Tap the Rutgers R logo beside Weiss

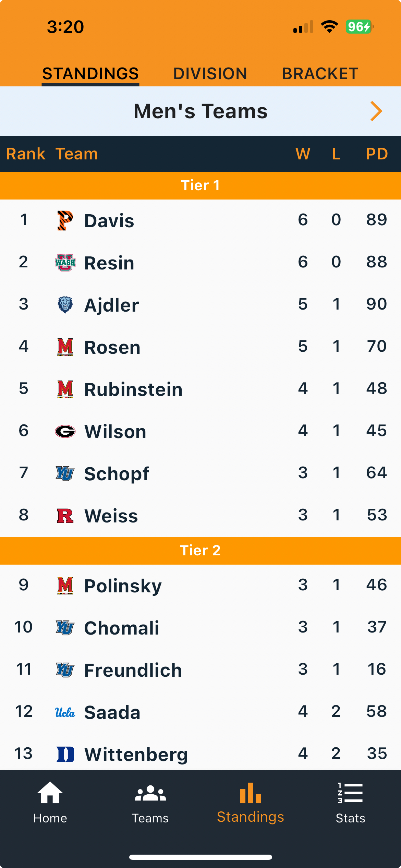click(65, 516)
